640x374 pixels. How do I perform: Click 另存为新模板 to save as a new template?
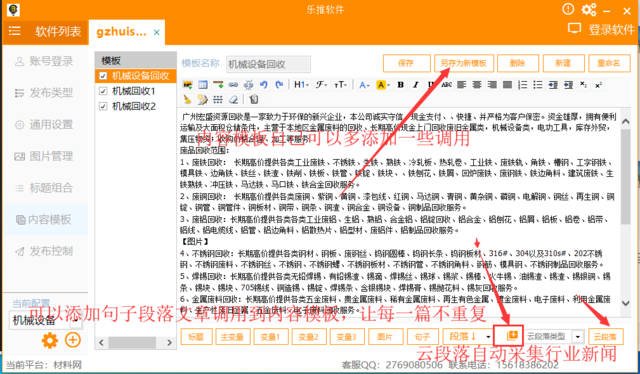pos(464,63)
